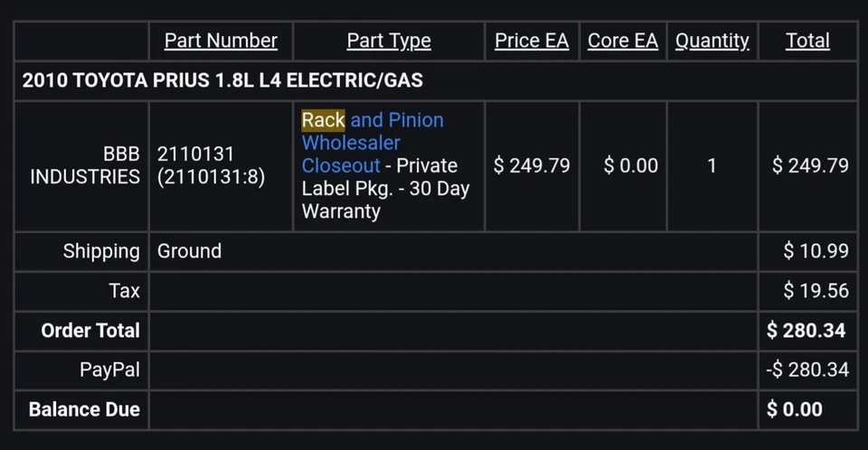This screenshot has width=868, height=450.
Task: Click the $ 19.56 tax amount
Action: (816, 290)
